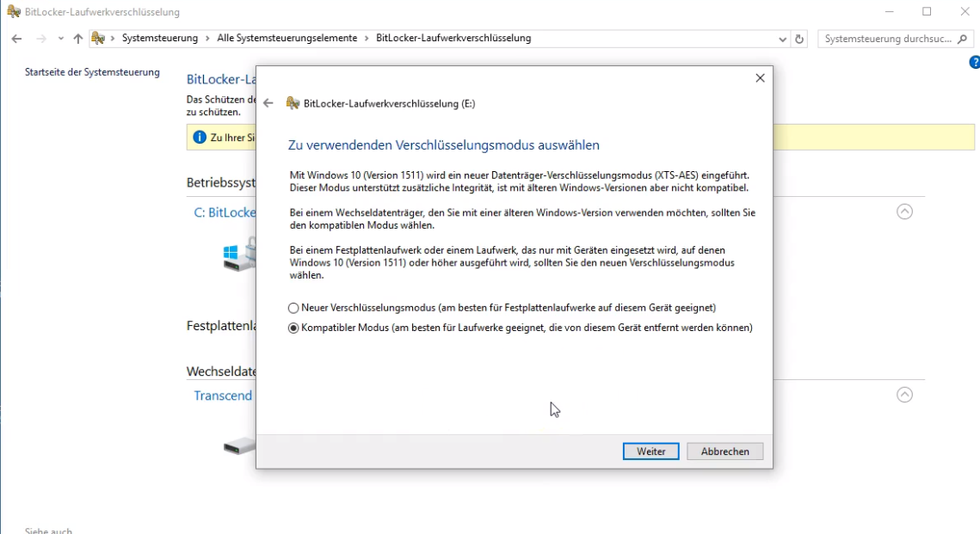Click the Abbrechen button
Viewport: 980px width, 534px height.
click(x=725, y=451)
